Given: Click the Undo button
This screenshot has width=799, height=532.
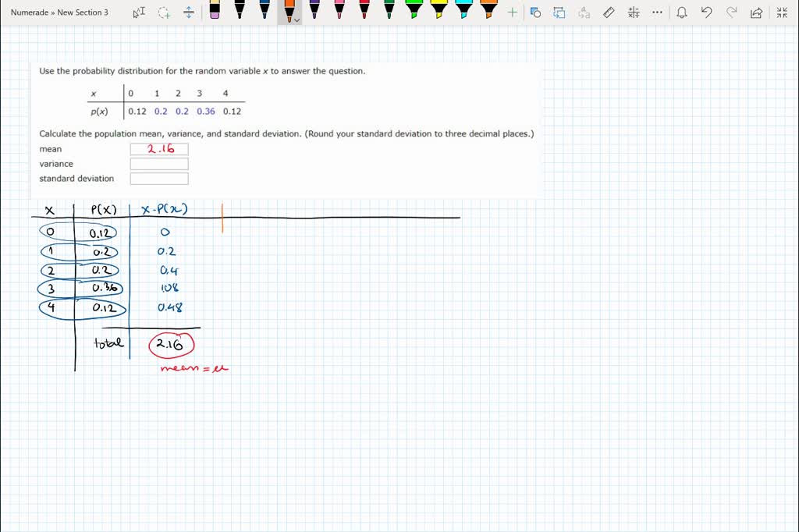Looking at the screenshot, I should click(707, 12).
